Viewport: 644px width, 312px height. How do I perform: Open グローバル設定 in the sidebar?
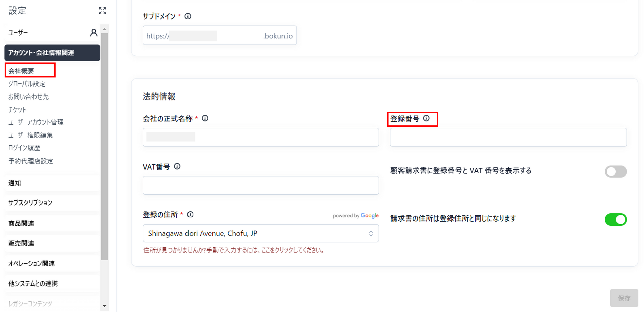click(x=27, y=84)
